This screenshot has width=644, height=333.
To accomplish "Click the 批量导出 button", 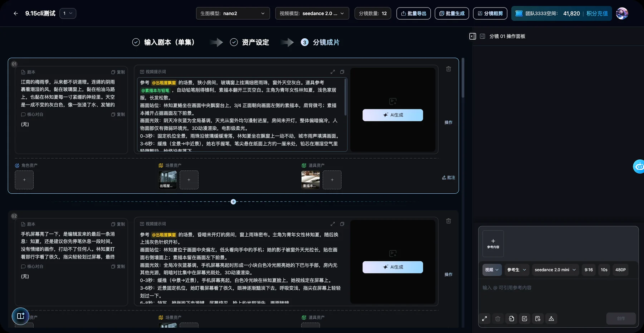I will [414, 13].
